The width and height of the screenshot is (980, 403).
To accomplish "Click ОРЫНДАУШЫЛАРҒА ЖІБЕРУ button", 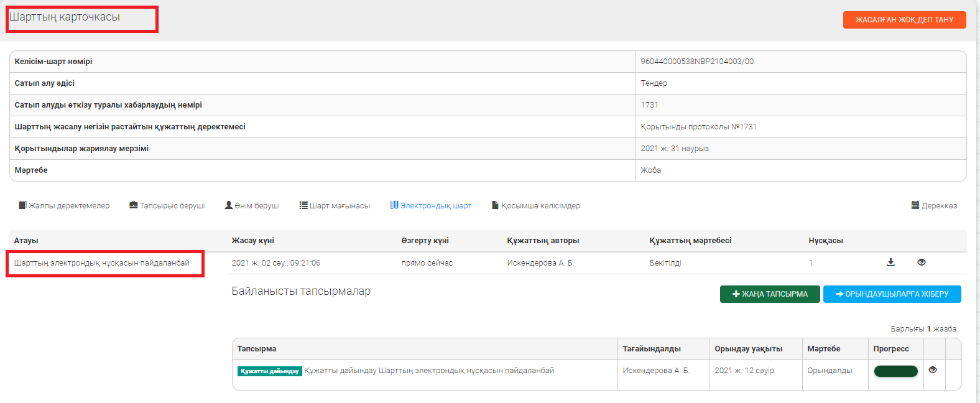I will click(x=892, y=294).
